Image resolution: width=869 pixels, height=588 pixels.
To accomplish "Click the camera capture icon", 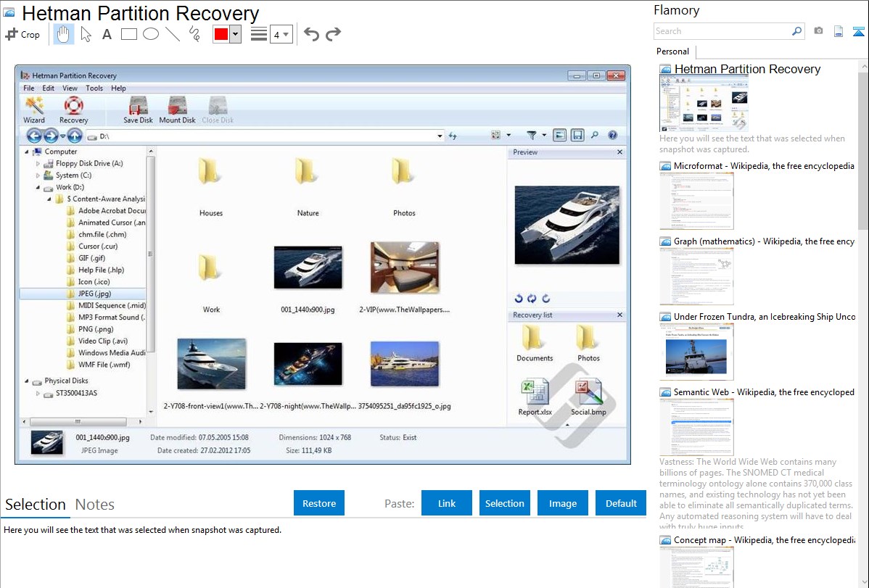I will click(818, 31).
